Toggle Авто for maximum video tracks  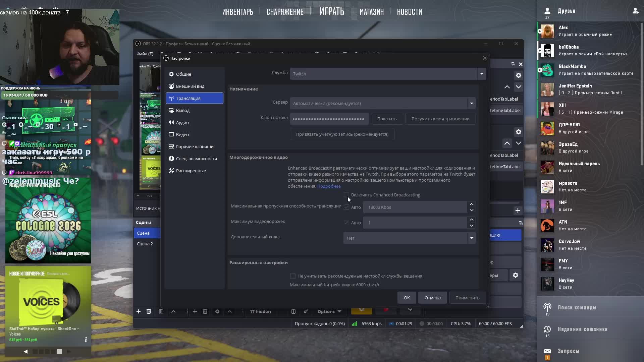coord(346,223)
